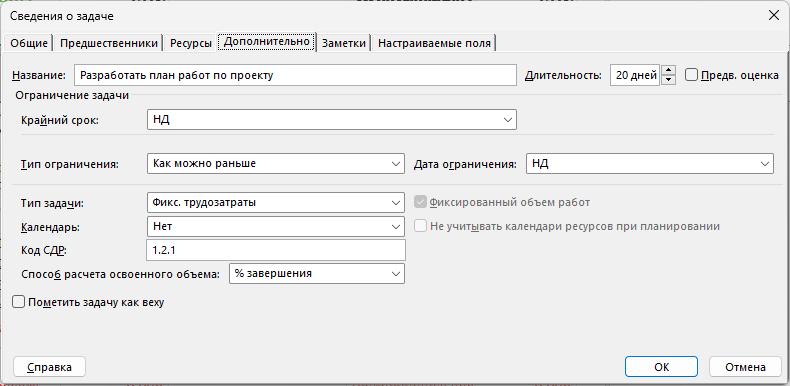Image resolution: width=790 pixels, height=386 pixels.
Task: Open the Настраиваемые поля tab
Action: pos(434,43)
